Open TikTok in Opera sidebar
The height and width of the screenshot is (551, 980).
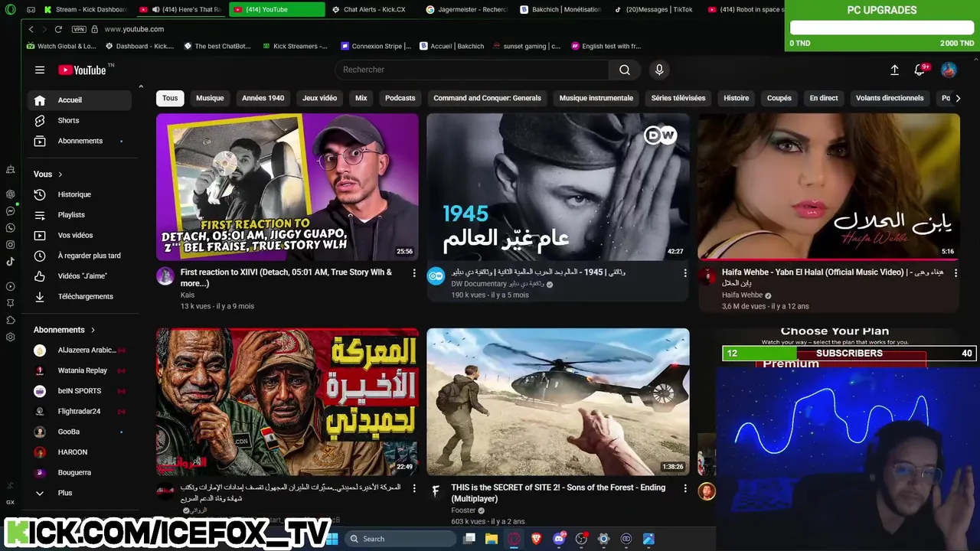(10, 262)
